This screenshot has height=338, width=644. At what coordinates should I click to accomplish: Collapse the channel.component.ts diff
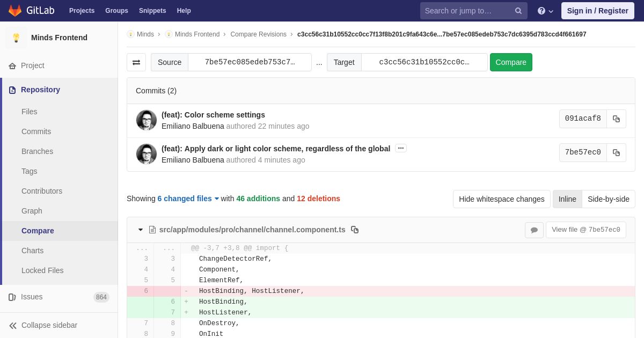coord(141,230)
